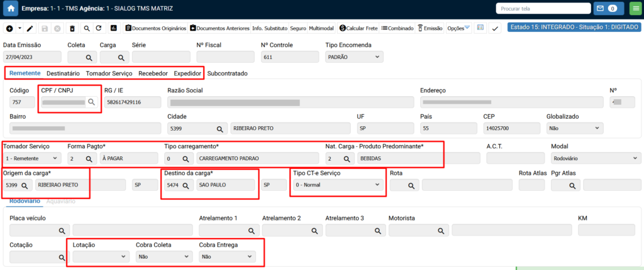Screen dimensions: 644x270
Task: Click the trash delete icon in toolbar
Action: point(72,28)
